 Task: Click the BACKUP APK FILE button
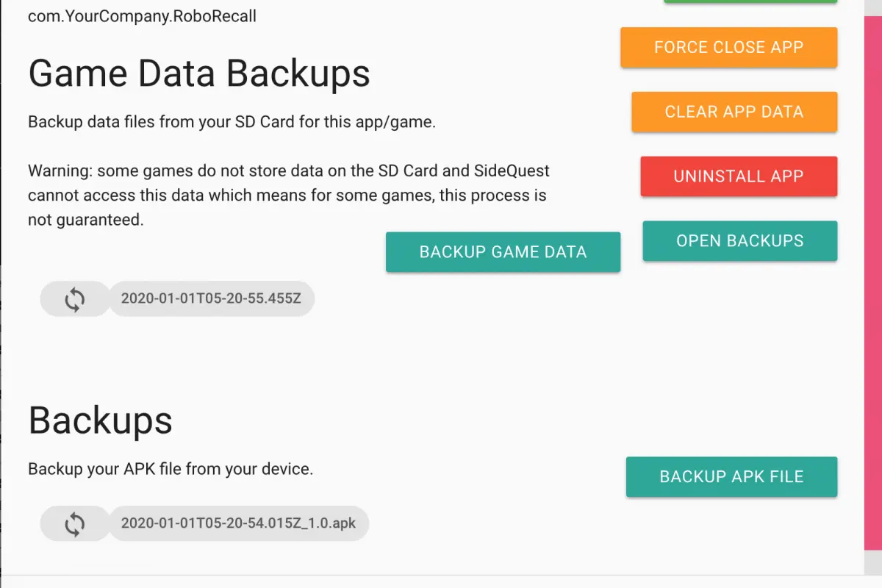click(x=731, y=477)
